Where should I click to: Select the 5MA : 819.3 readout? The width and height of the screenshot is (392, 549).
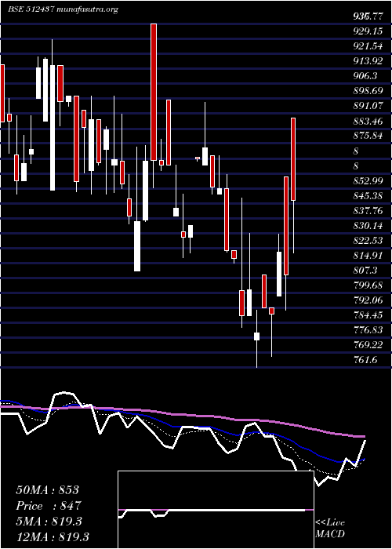(49, 522)
